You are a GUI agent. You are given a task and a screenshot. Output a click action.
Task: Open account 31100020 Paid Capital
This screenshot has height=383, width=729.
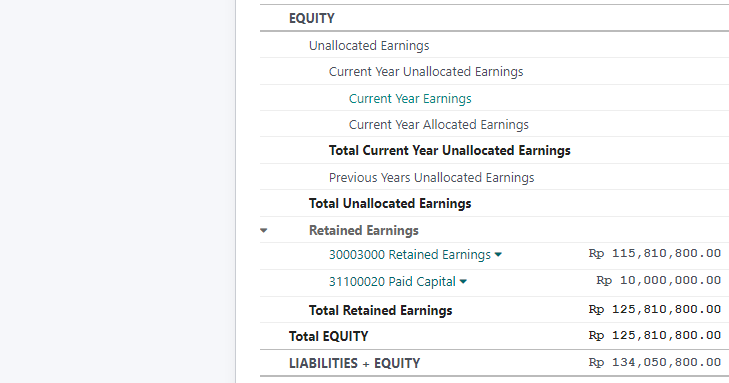(392, 282)
